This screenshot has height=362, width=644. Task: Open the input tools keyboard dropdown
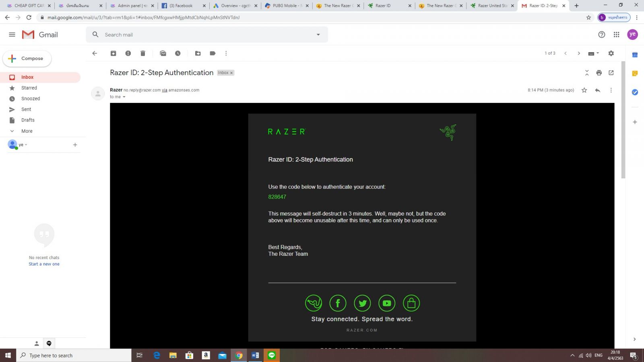(x=594, y=53)
